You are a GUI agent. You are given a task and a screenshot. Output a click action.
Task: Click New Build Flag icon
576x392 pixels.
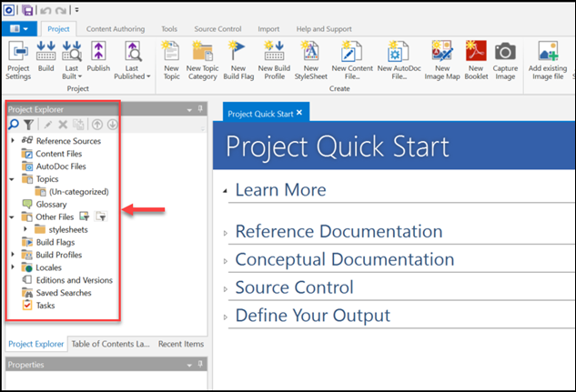pyautogui.click(x=237, y=58)
